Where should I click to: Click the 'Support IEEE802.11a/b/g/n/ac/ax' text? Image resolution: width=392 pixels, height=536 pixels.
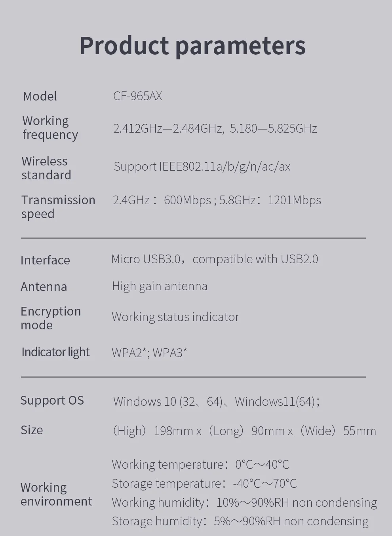(202, 167)
